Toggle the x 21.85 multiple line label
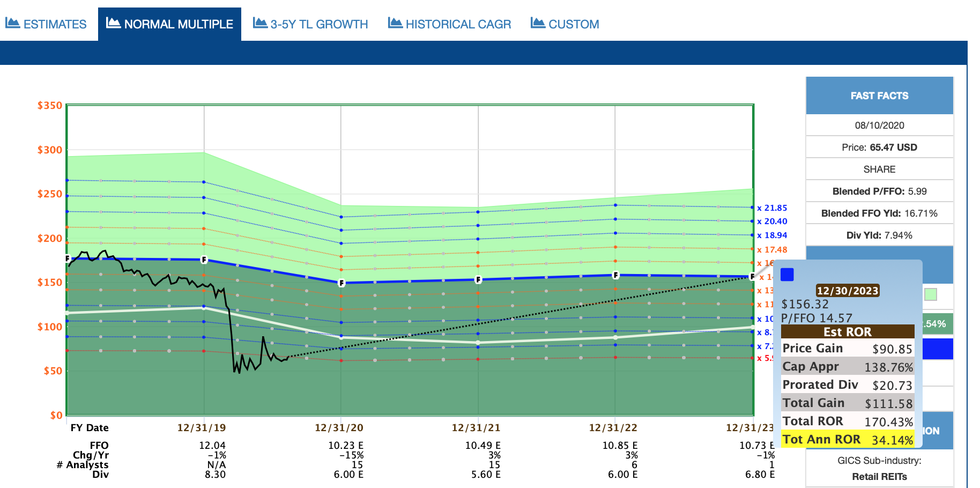 [772, 208]
